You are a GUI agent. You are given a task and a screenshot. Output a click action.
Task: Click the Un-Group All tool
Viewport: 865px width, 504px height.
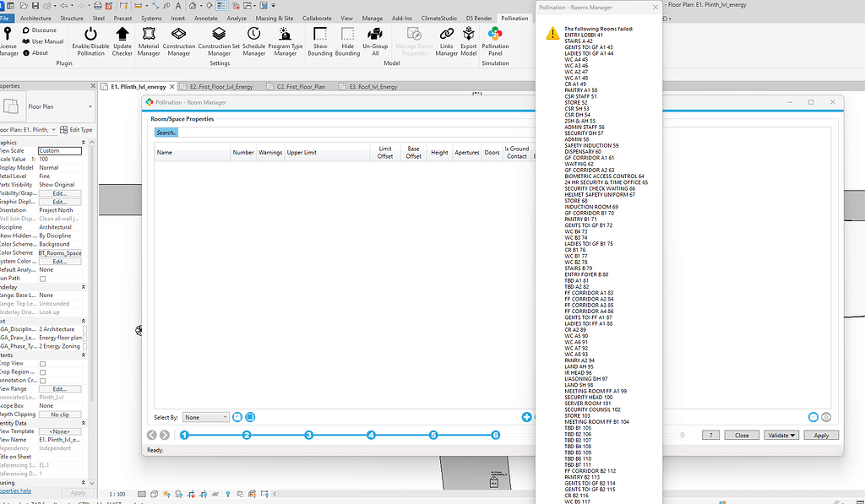tap(375, 41)
